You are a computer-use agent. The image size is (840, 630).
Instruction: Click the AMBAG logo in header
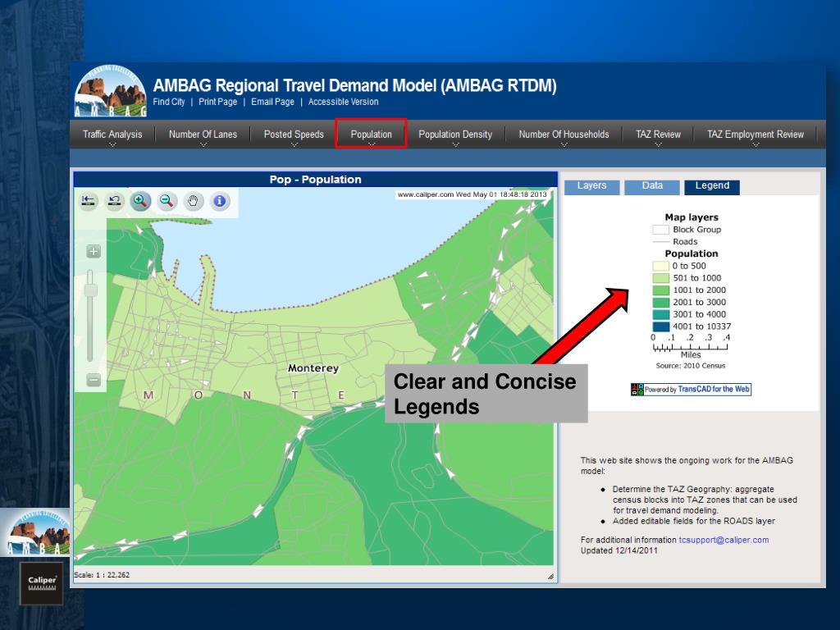(111, 91)
